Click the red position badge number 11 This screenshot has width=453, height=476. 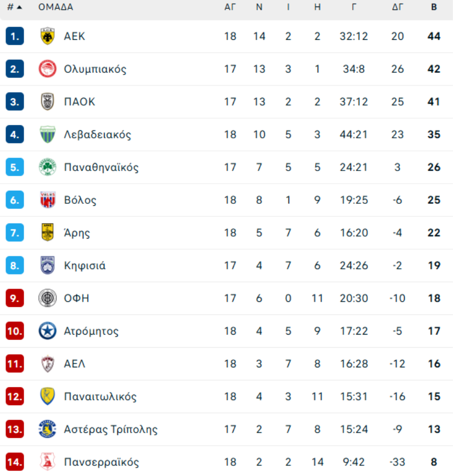15,364
